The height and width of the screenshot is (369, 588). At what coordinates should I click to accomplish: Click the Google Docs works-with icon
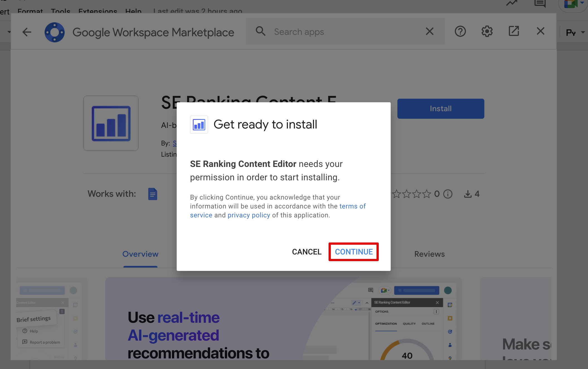(x=152, y=194)
